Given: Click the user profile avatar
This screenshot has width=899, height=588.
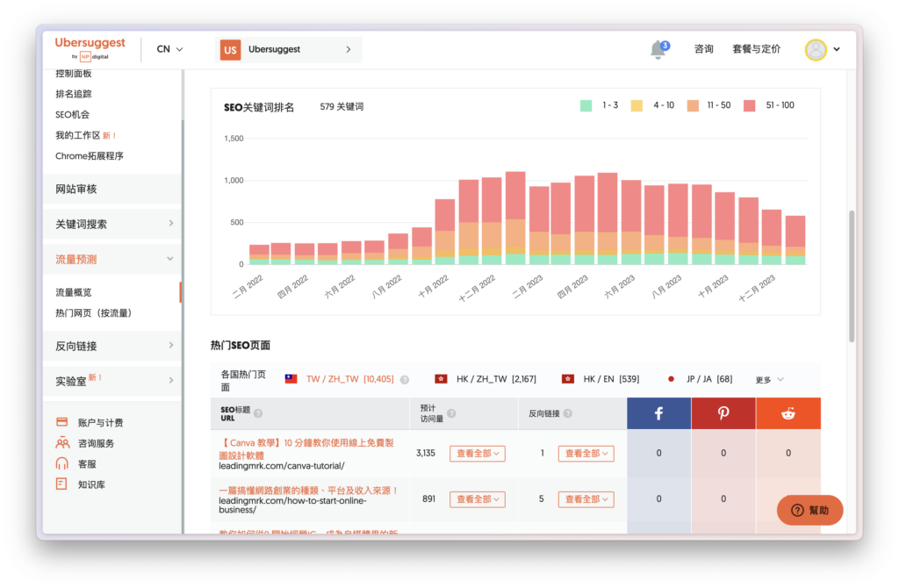Looking at the screenshot, I should point(816,50).
